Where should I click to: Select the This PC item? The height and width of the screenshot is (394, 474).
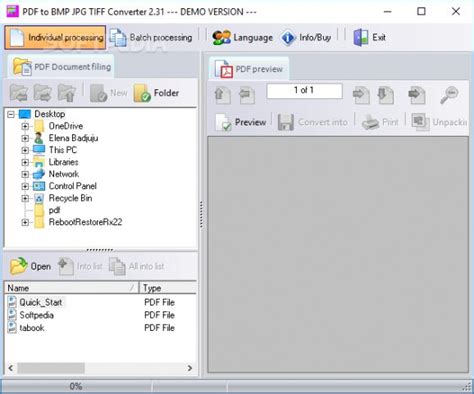[63, 150]
